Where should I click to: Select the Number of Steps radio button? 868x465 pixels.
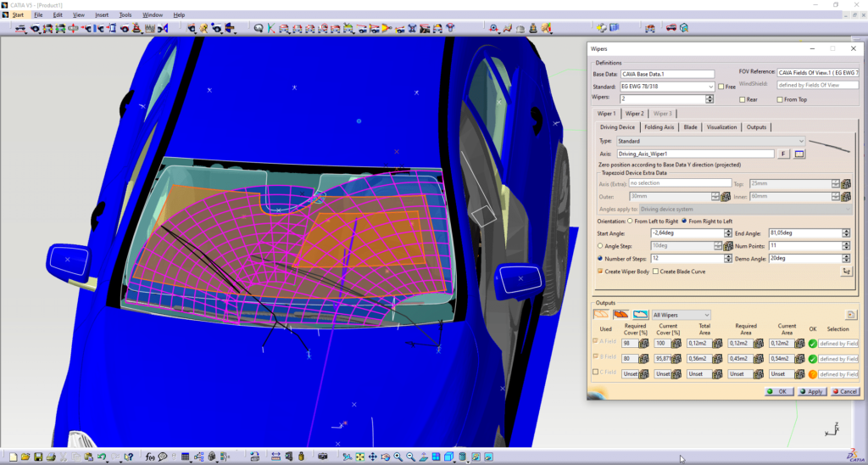pyautogui.click(x=601, y=258)
